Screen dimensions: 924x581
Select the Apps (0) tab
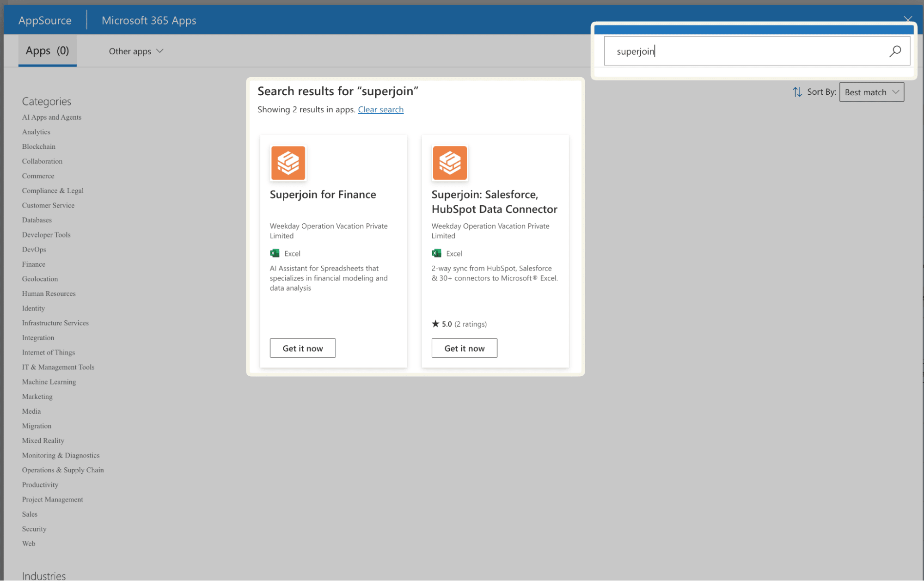tap(47, 51)
